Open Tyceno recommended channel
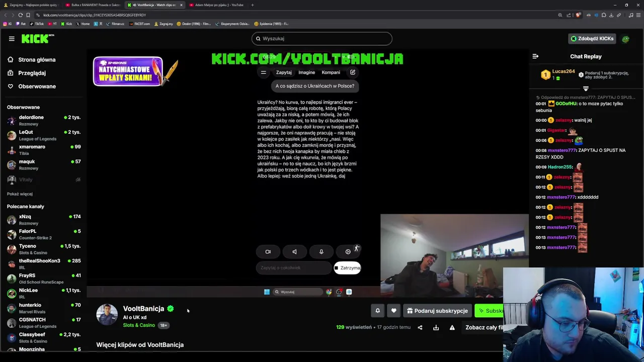Screen dimensions: 644x362 click(43, 249)
